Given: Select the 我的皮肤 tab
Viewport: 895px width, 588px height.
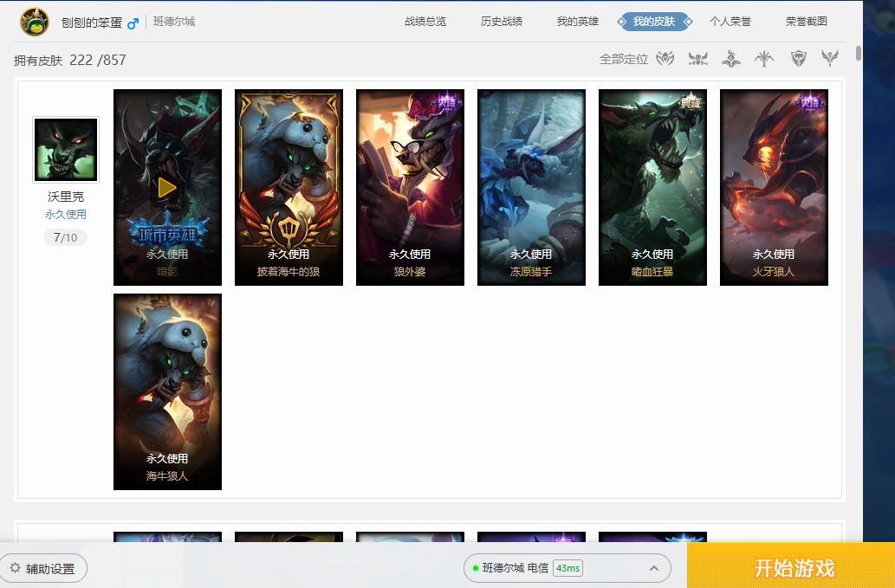Looking at the screenshot, I should 654,22.
